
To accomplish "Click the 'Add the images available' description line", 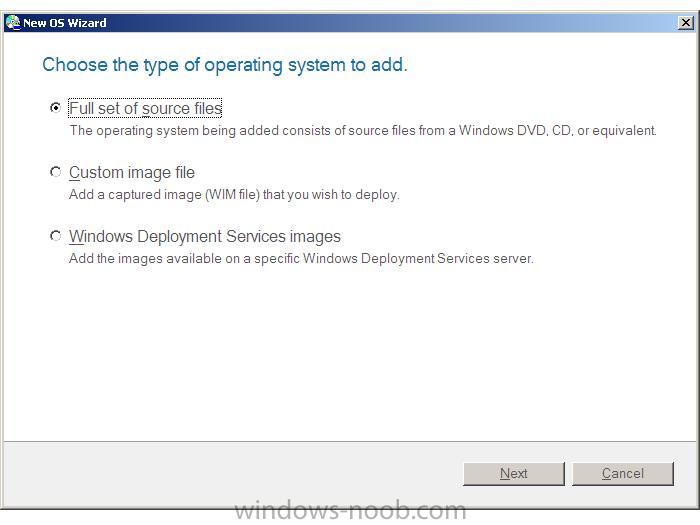I will click(x=301, y=258).
